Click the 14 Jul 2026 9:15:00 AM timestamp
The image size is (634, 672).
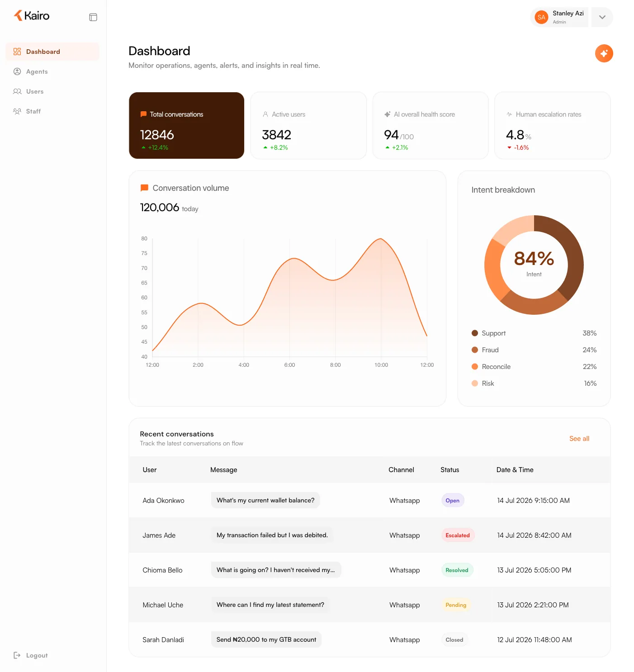point(533,500)
